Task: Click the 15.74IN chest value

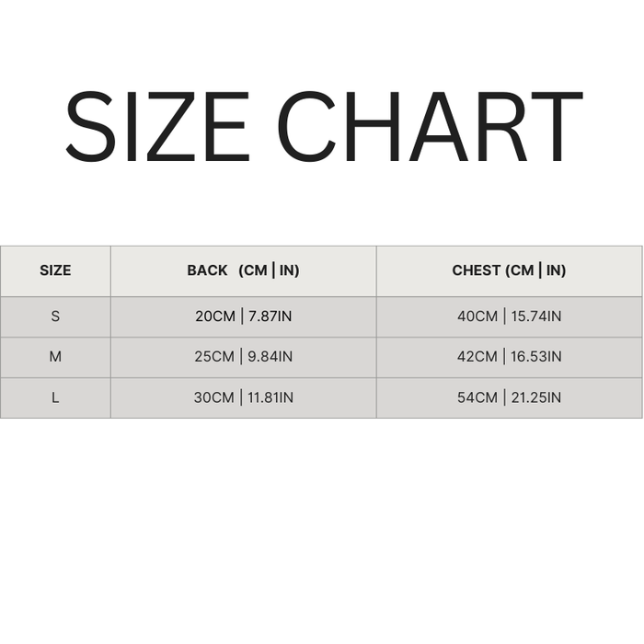Action: click(535, 316)
